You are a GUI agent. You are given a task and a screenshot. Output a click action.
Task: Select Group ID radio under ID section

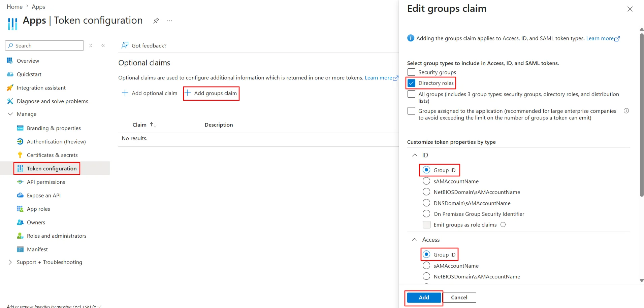[426, 170]
